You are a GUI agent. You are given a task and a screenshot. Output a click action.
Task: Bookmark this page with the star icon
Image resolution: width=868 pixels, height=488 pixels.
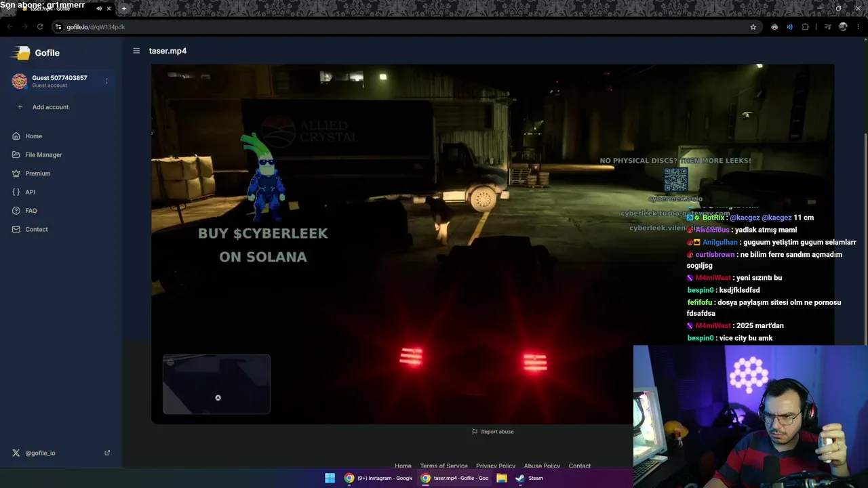753,27
